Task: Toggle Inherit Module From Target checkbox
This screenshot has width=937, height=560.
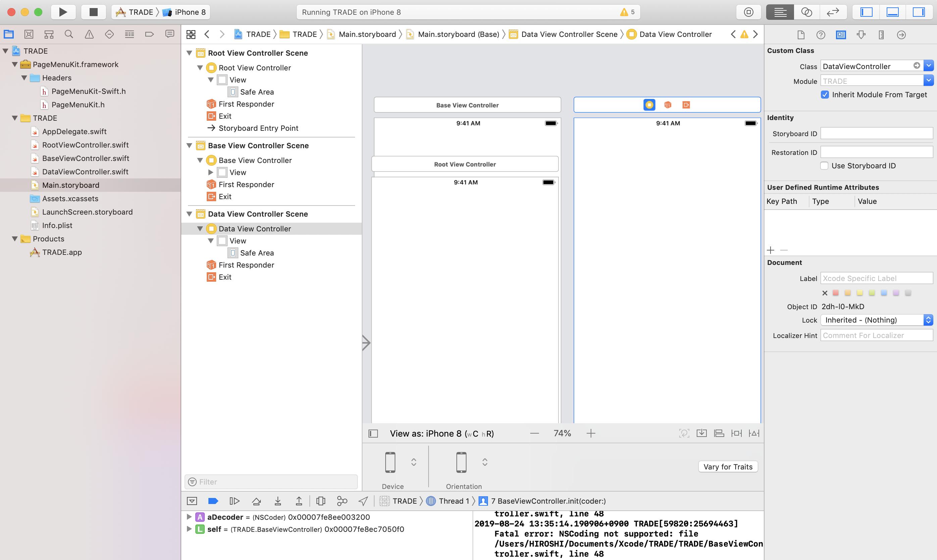Action: (825, 95)
